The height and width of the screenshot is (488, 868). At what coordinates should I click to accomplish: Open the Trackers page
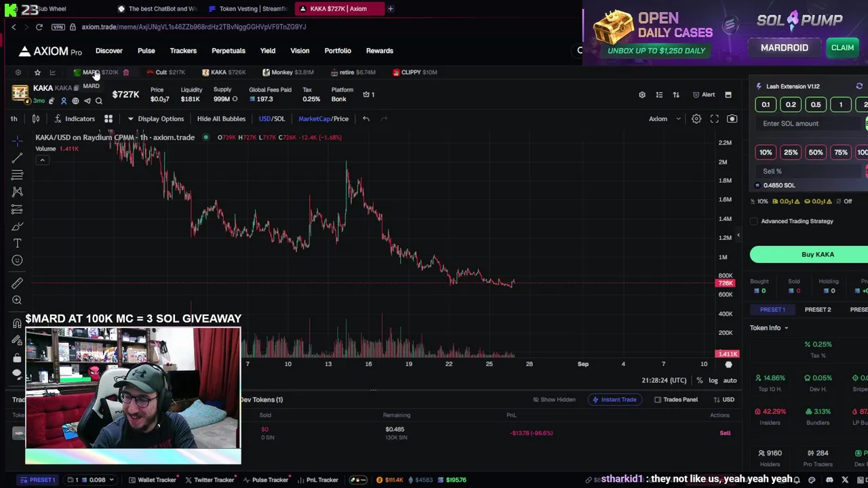pos(183,51)
